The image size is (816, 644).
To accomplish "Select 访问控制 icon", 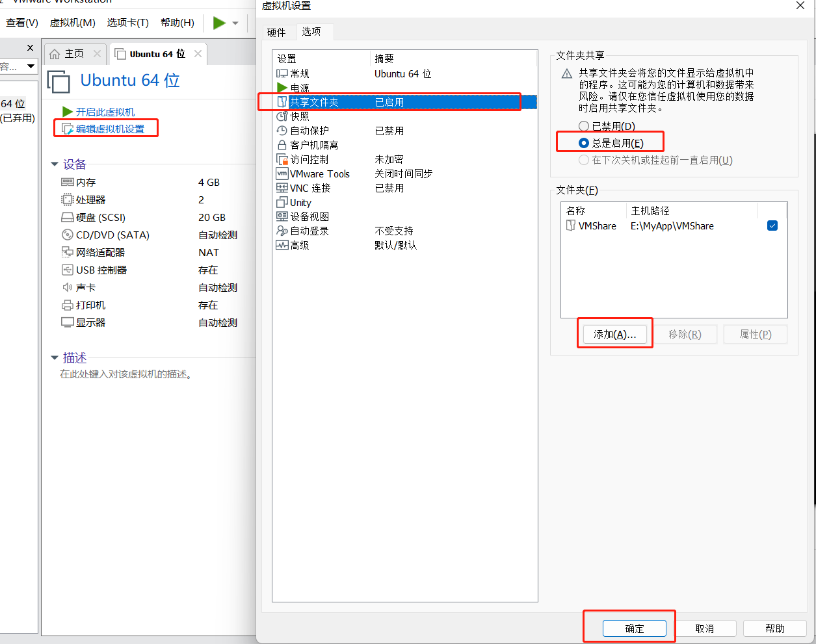I will click(x=282, y=159).
